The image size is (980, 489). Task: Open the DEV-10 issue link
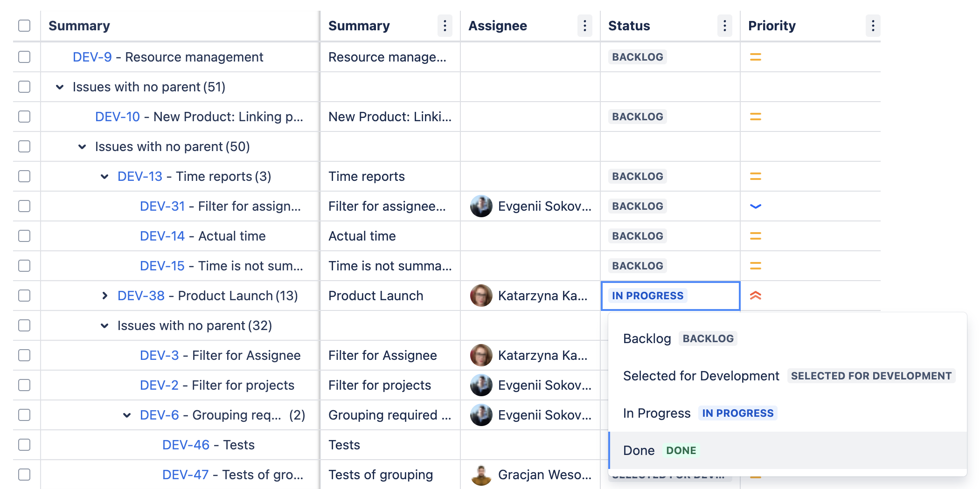click(x=117, y=117)
